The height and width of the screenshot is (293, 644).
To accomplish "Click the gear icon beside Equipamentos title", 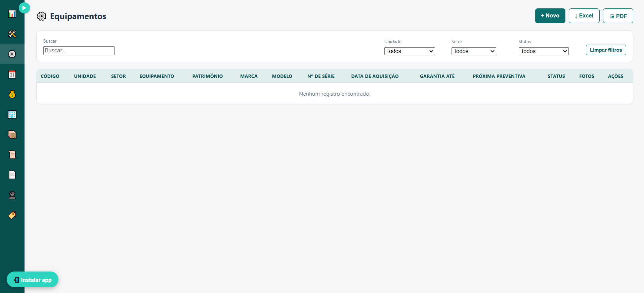I will [42, 16].
